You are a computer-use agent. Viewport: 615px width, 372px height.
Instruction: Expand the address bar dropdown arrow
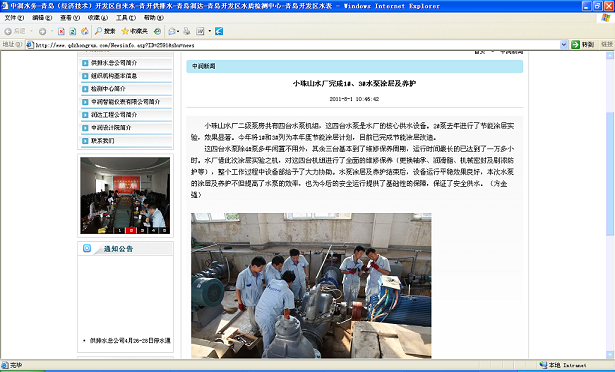[564, 45]
